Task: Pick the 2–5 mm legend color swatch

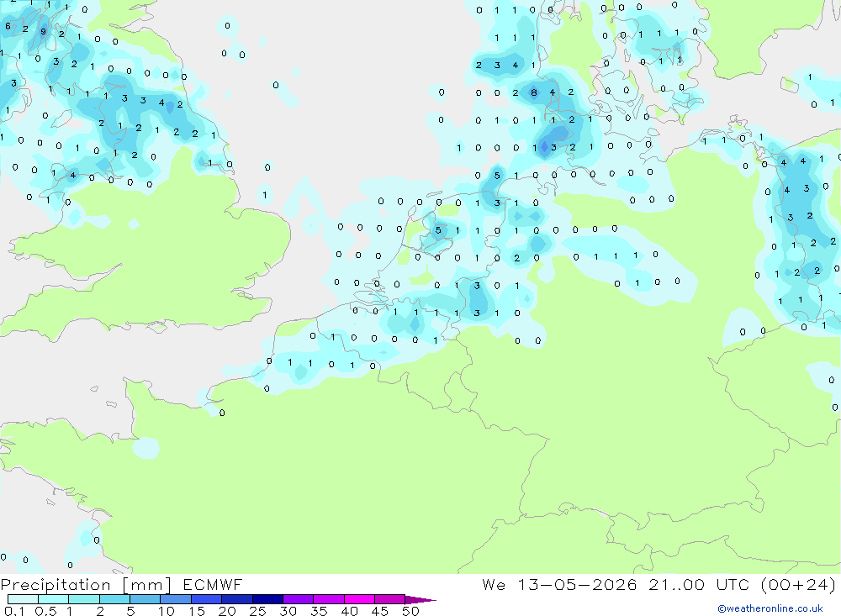Action: tap(114, 599)
